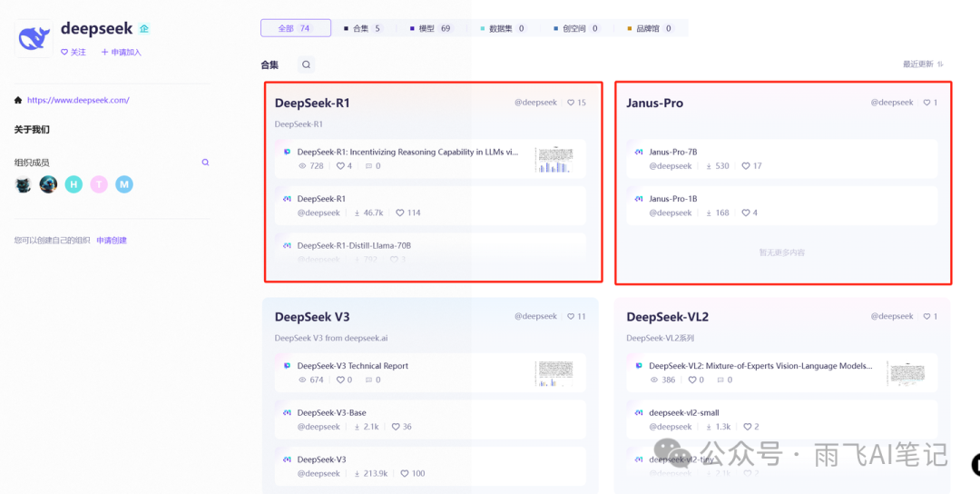Screen dimensions: 980x494
Task: Click the 关于我们 heading
Action: (x=32, y=130)
